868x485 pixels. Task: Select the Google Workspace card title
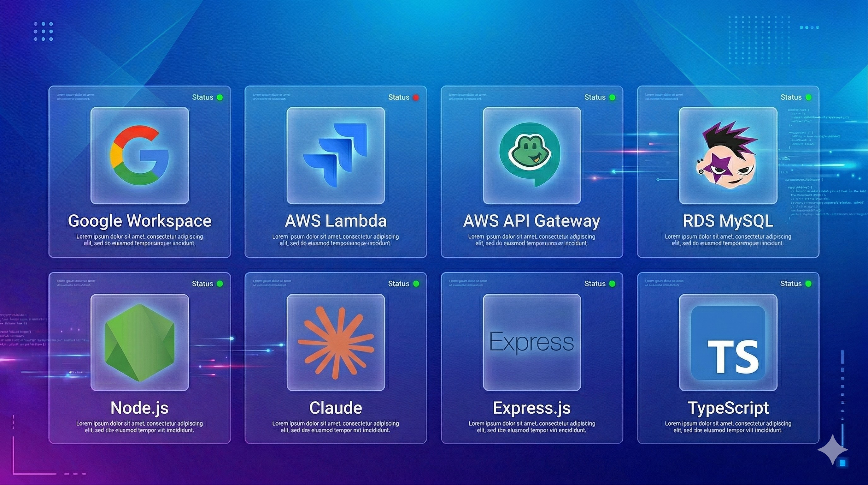coord(139,221)
